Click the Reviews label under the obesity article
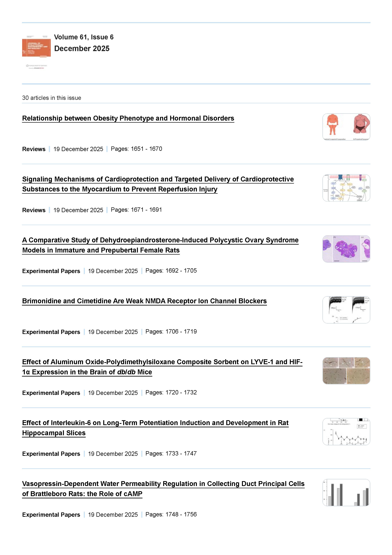Image resolution: width=392 pixels, height=555 pixels. (34, 149)
